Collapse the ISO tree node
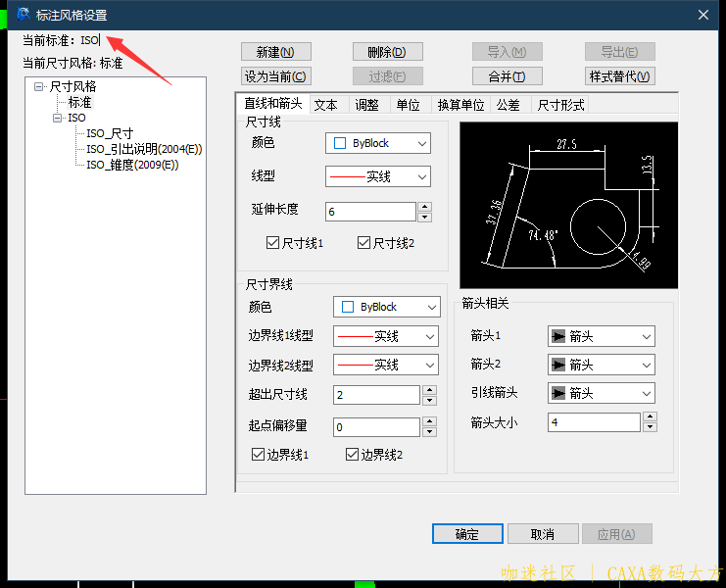726x588 pixels. (57, 118)
